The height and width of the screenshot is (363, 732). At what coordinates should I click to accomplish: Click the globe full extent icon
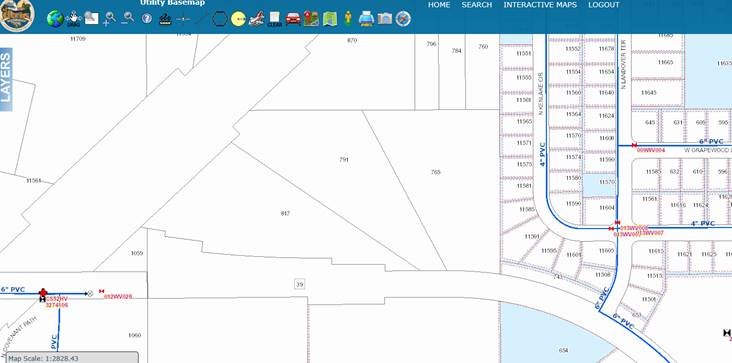point(55,19)
